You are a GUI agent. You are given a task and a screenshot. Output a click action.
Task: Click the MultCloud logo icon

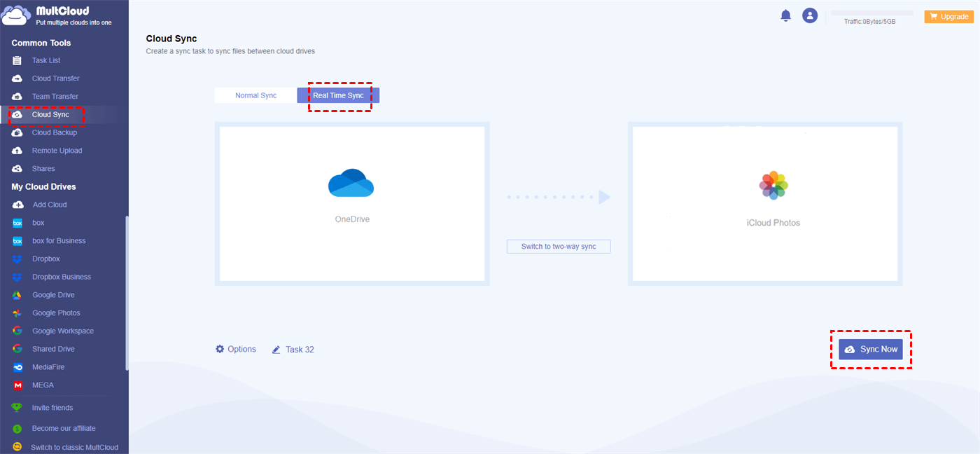point(17,15)
